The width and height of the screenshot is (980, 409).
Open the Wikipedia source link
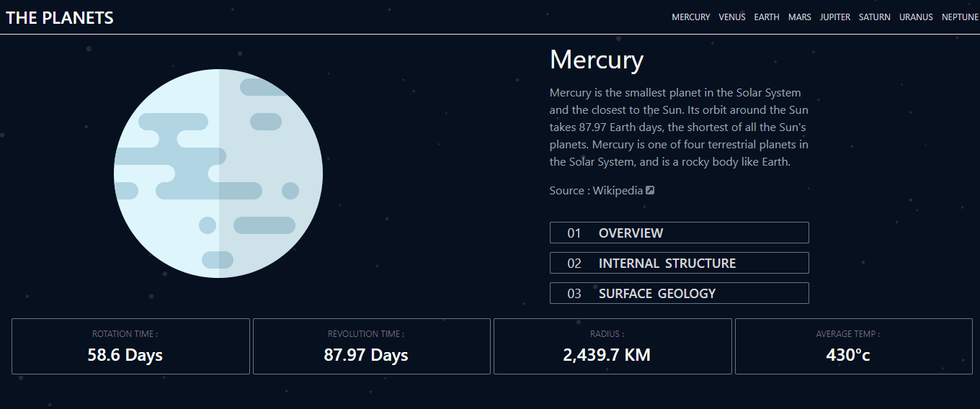pyautogui.click(x=618, y=191)
